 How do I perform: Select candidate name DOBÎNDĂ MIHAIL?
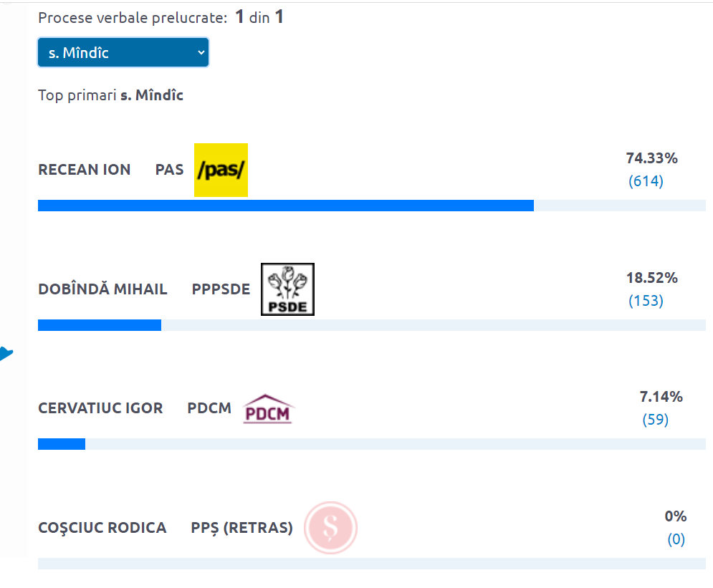[102, 289]
